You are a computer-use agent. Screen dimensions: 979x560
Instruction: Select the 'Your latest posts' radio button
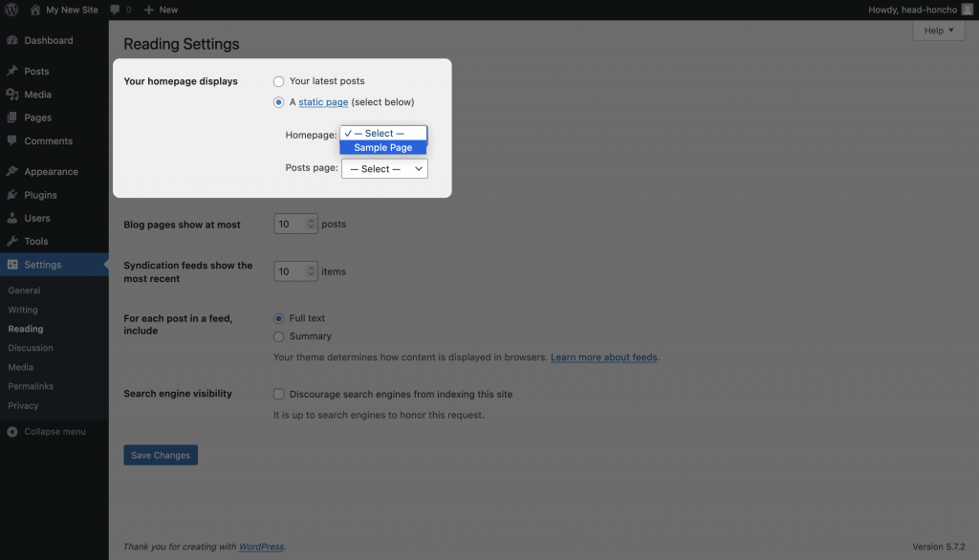coord(279,81)
